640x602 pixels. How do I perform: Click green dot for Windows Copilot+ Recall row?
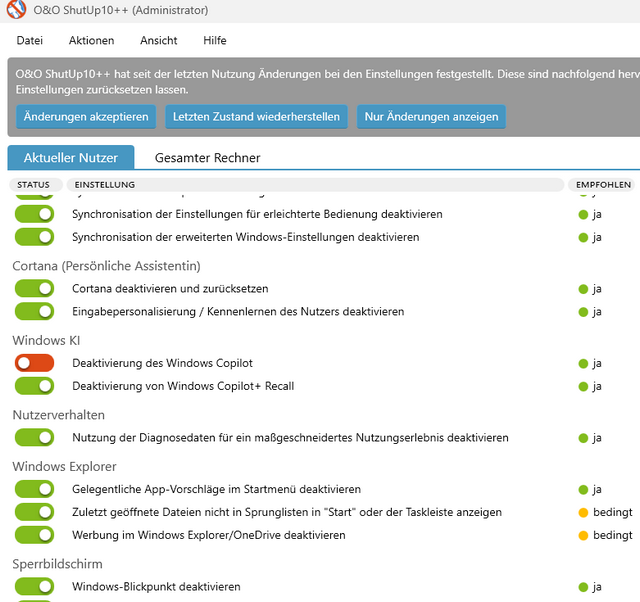point(583,387)
